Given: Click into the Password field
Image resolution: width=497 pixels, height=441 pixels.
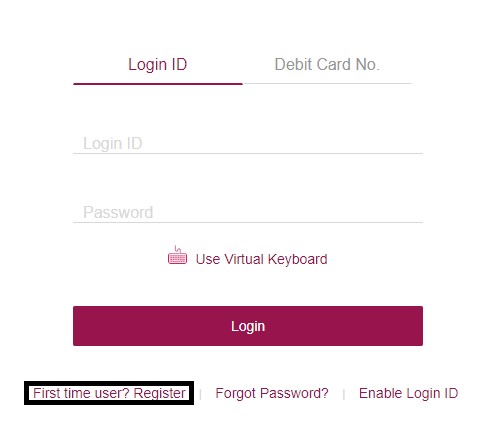Looking at the screenshot, I should [248, 212].
